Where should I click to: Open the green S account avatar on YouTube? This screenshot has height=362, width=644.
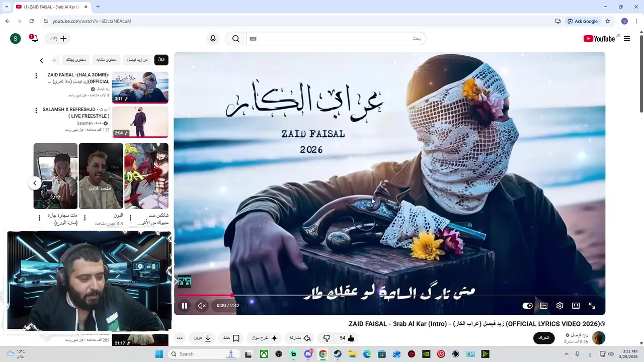tap(16, 39)
